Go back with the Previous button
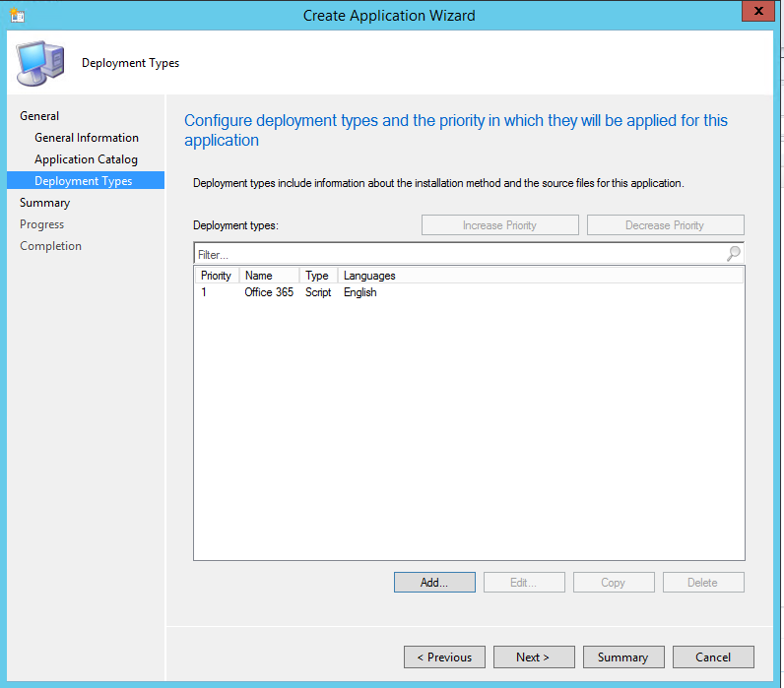This screenshot has height=688, width=784. coord(444,657)
